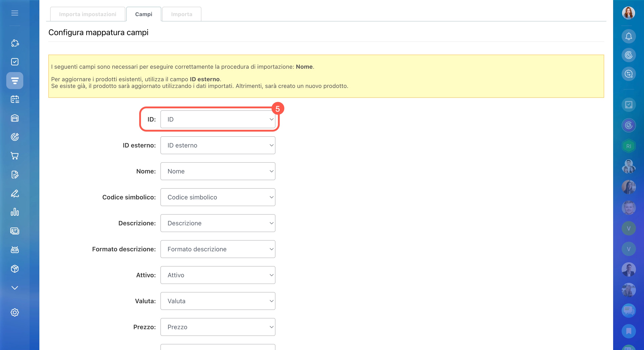Open the calendar icon in left sidebar
Viewport: 644px width, 350px height.
click(15, 99)
